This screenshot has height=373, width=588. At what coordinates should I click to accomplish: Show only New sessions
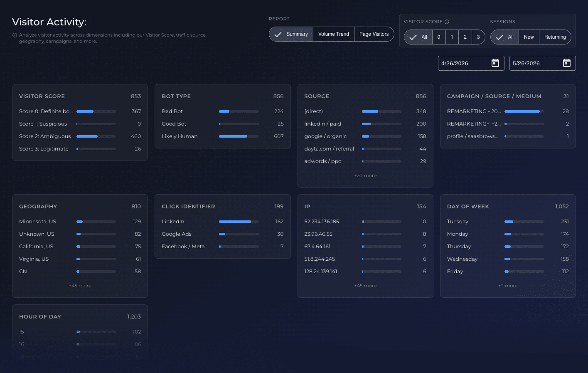click(529, 37)
